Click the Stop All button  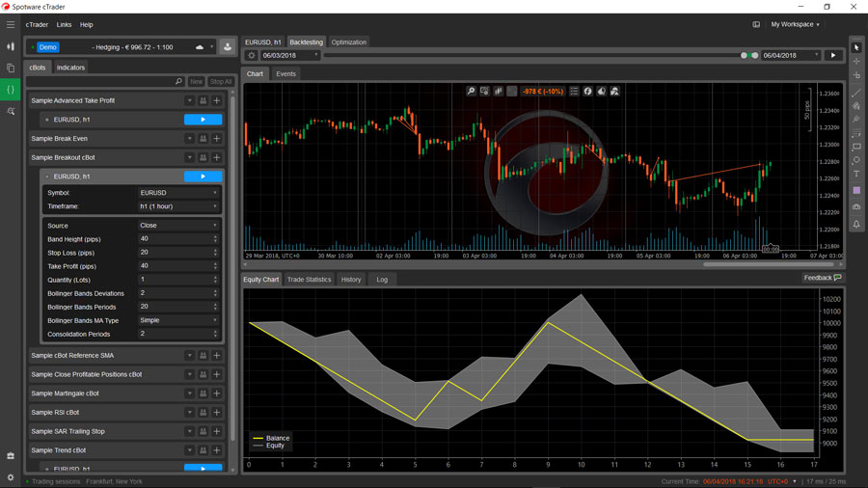tap(220, 81)
